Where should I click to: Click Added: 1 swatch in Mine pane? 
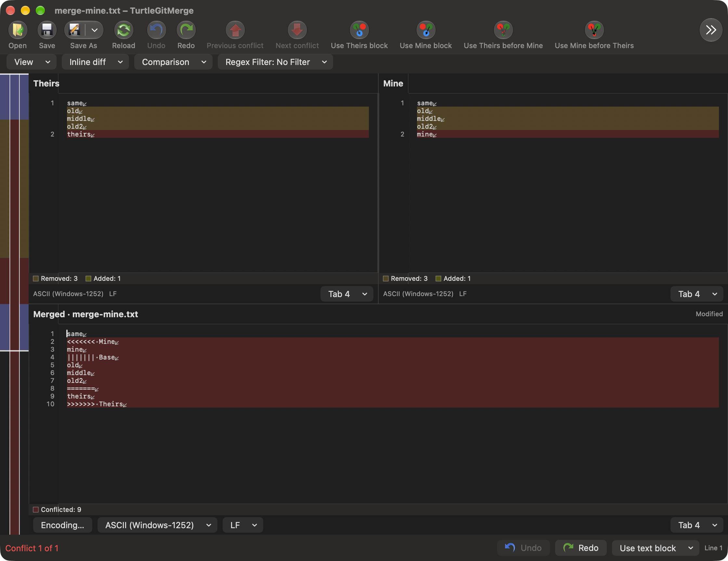pyautogui.click(x=438, y=279)
